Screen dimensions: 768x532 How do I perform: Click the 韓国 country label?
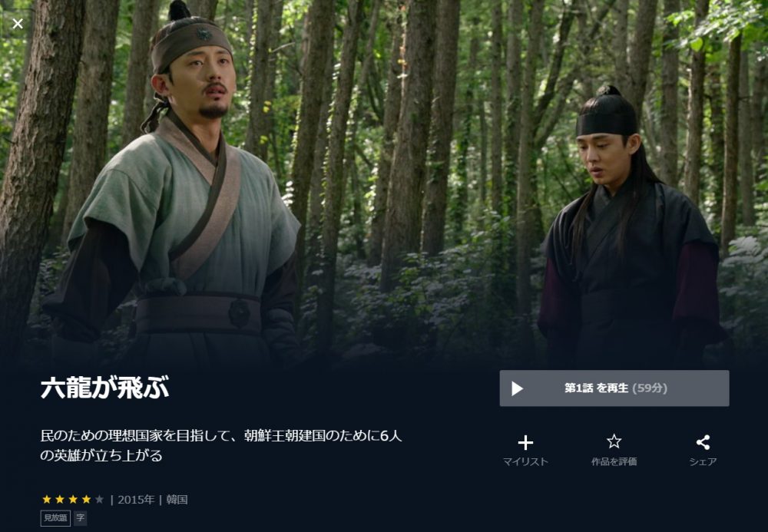pyautogui.click(x=177, y=500)
